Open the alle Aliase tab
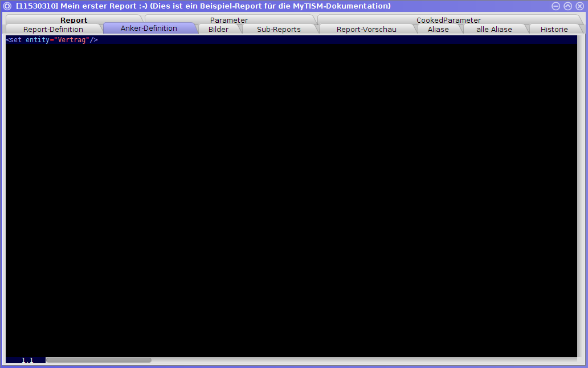 coord(495,29)
